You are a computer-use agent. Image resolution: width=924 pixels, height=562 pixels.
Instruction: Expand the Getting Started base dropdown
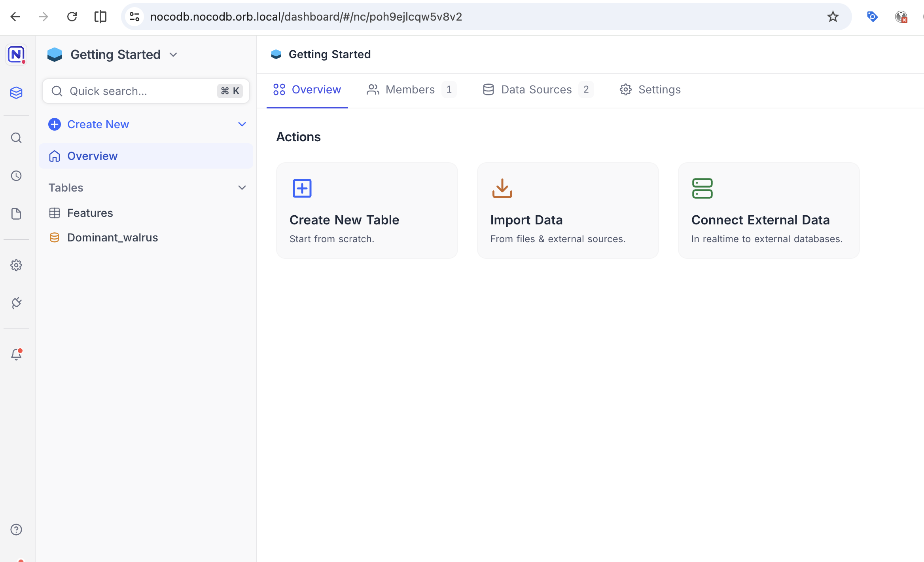pyautogui.click(x=173, y=55)
